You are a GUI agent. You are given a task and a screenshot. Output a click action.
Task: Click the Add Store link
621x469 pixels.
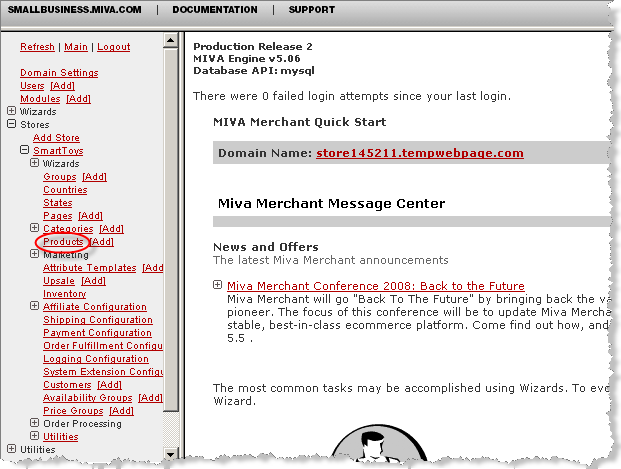click(56, 138)
